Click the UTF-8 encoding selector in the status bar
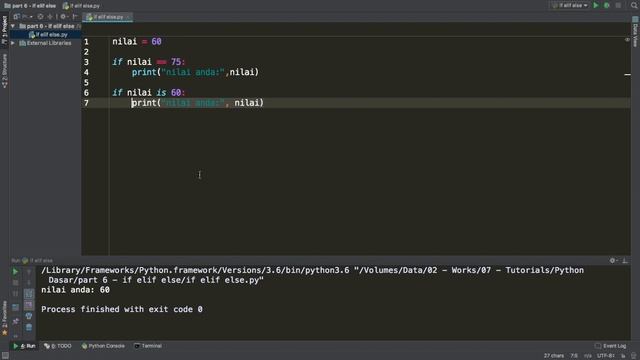The image size is (640, 360). tap(606, 356)
